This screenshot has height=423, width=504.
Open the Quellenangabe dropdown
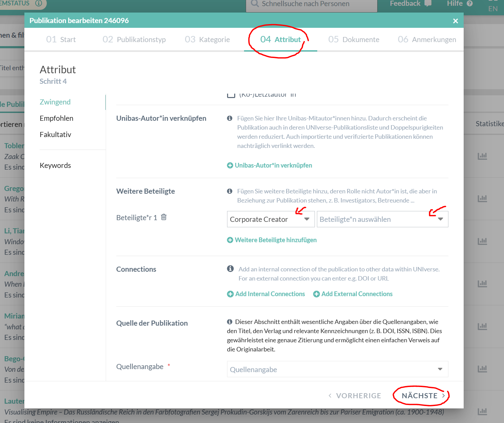[337, 369]
